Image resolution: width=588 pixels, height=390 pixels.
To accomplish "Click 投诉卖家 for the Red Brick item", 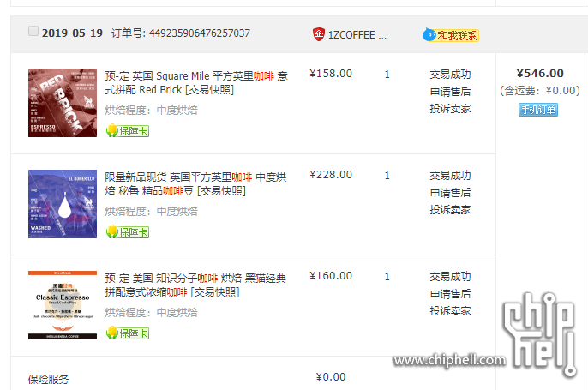I will click(x=450, y=109).
